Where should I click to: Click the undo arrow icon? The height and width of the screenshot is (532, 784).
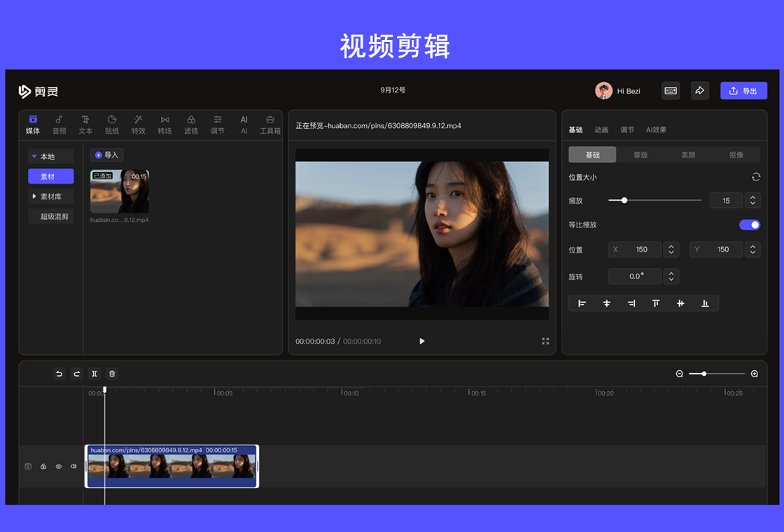59,374
